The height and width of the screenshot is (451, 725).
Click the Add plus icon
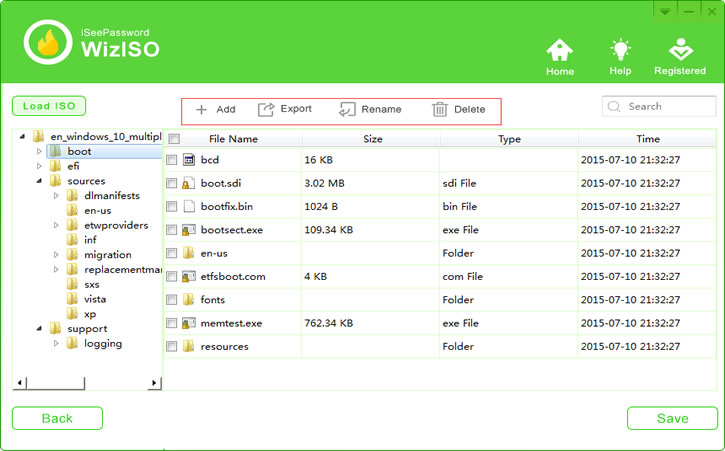(201, 110)
